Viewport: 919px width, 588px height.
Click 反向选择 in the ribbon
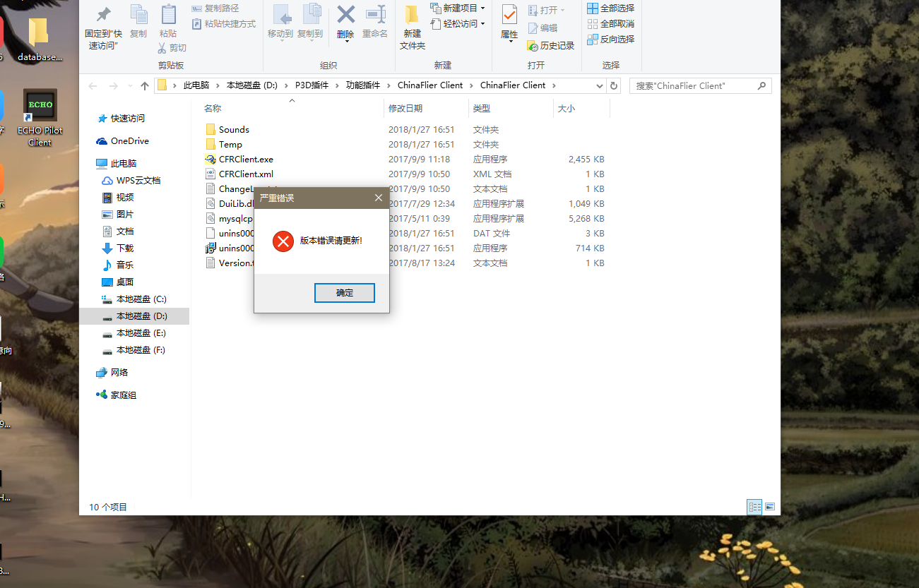[x=610, y=39]
